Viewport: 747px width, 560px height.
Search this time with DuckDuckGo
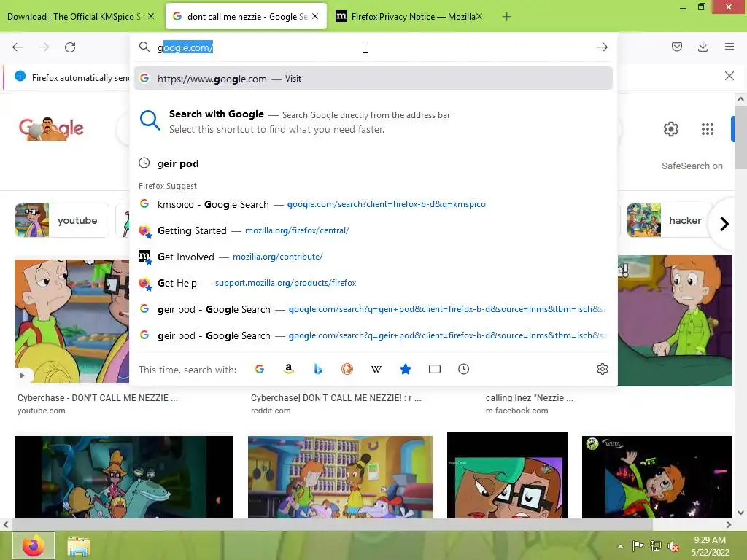tap(347, 369)
